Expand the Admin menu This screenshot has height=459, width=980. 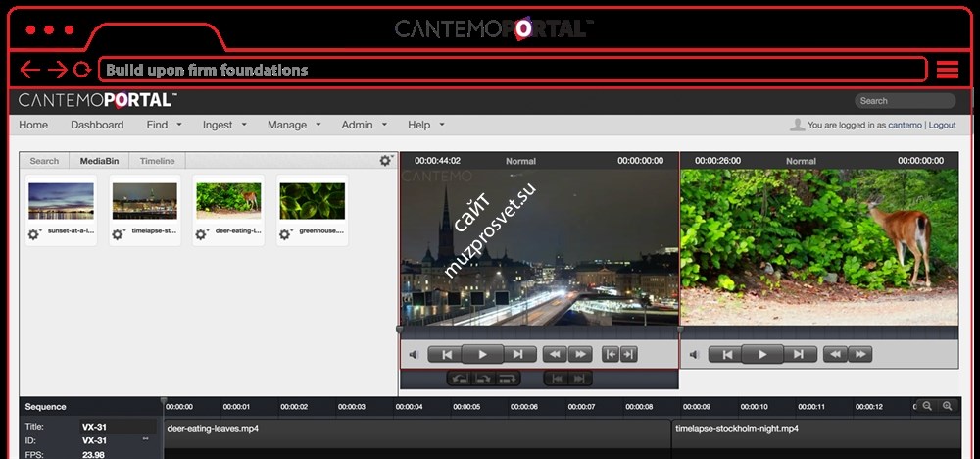coord(365,125)
